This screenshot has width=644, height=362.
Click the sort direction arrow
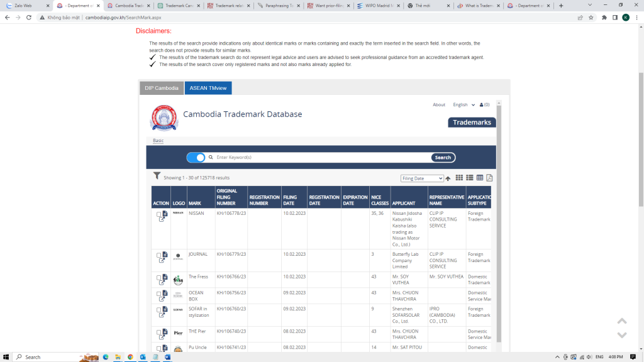click(447, 178)
